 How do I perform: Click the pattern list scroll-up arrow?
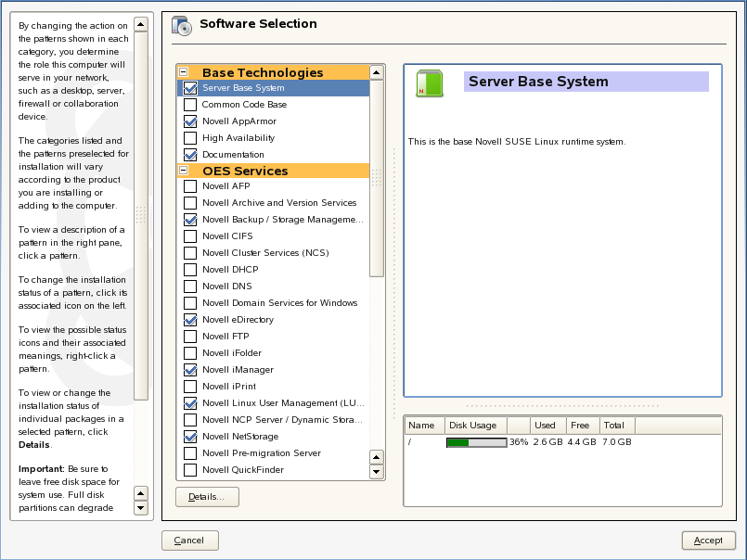point(377,71)
